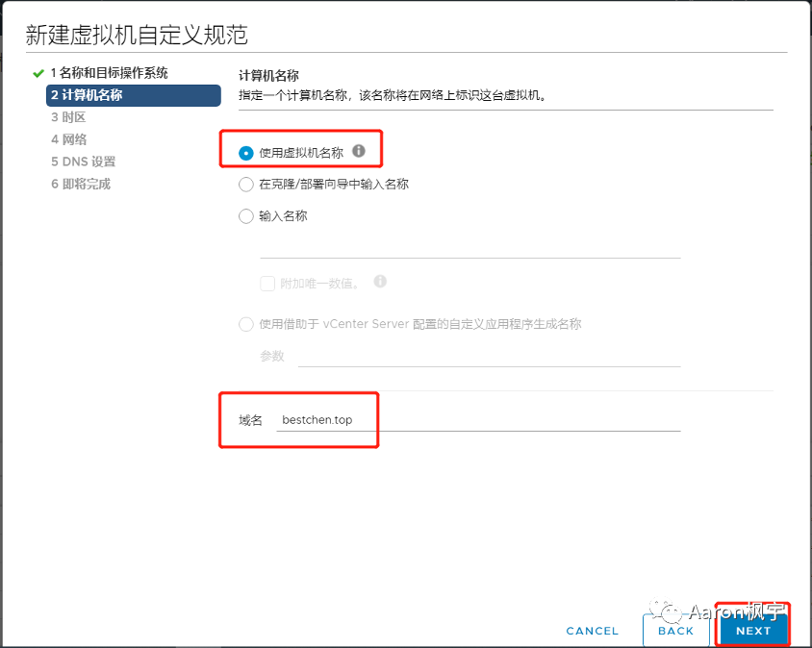Viewport: 812px width, 648px height.
Task: Click the name text field under 输入名称
Action: pos(470,247)
